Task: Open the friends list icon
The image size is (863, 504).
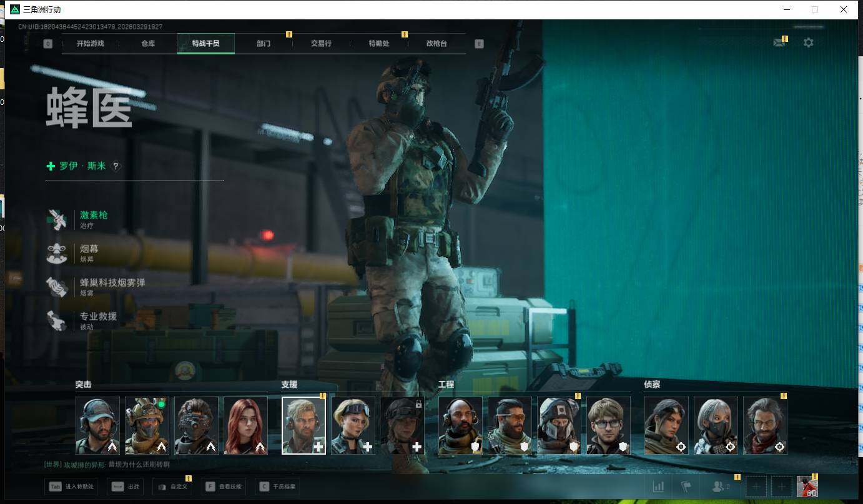Action: click(x=721, y=487)
